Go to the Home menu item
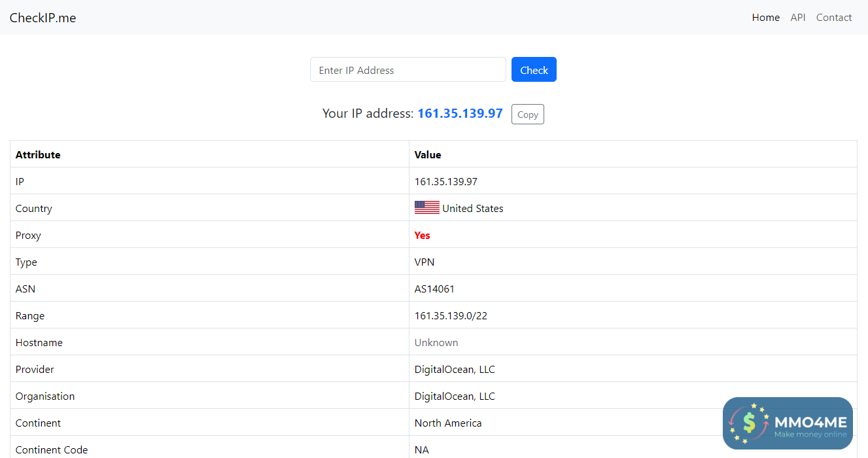The height and width of the screenshot is (458, 868). pos(765,18)
